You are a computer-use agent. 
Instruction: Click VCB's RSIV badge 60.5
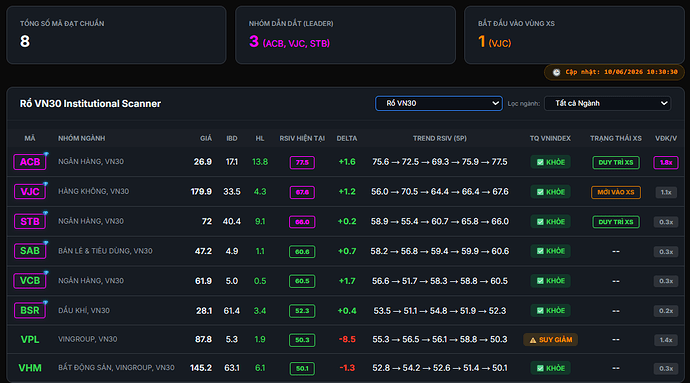click(302, 281)
